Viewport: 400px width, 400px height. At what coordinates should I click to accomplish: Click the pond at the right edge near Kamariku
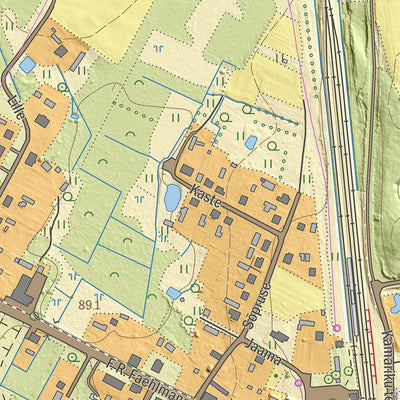tap(396, 303)
